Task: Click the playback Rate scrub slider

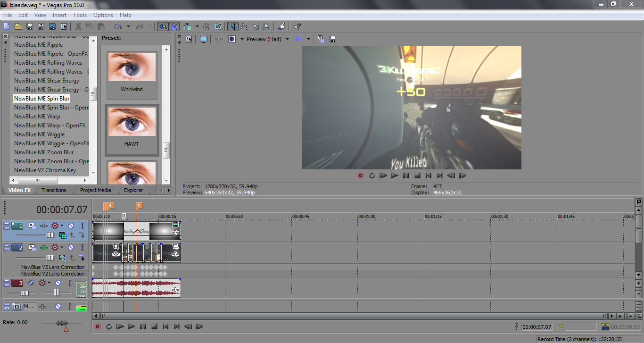Action: pyautogui.click(x=62, y=323)
